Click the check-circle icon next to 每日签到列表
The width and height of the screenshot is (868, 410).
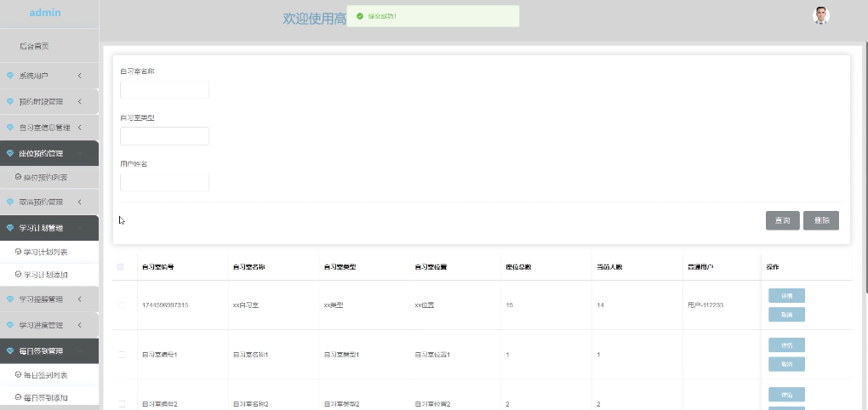pyautogui.click(x=18, y=375)
